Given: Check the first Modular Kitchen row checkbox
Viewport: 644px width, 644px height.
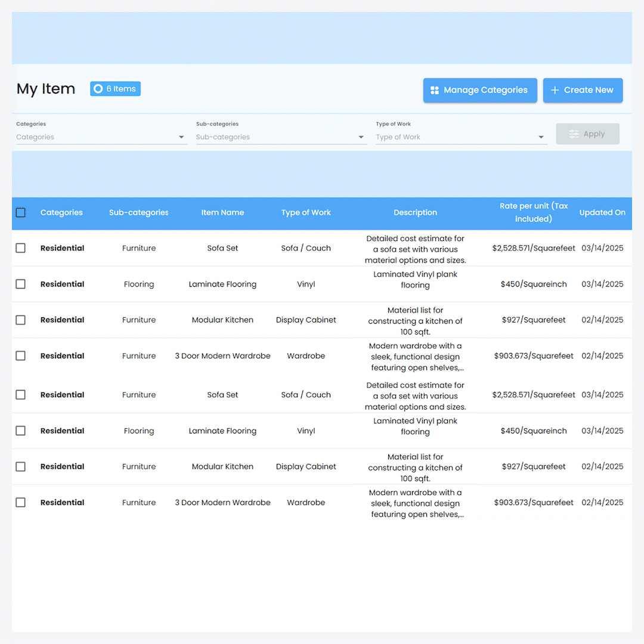Looking at the screenshot, I should 21,320.
